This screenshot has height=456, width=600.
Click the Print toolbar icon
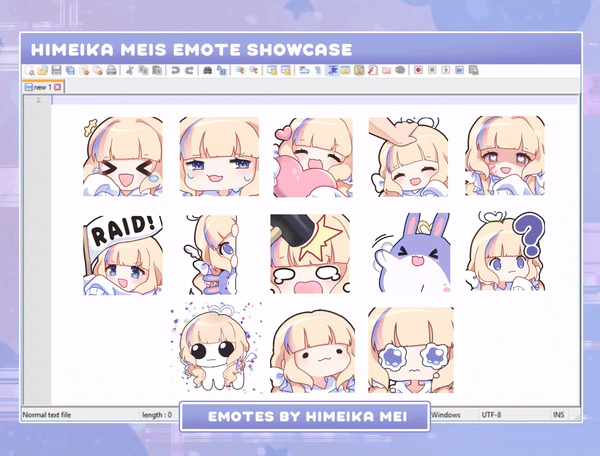click(111, 71)
